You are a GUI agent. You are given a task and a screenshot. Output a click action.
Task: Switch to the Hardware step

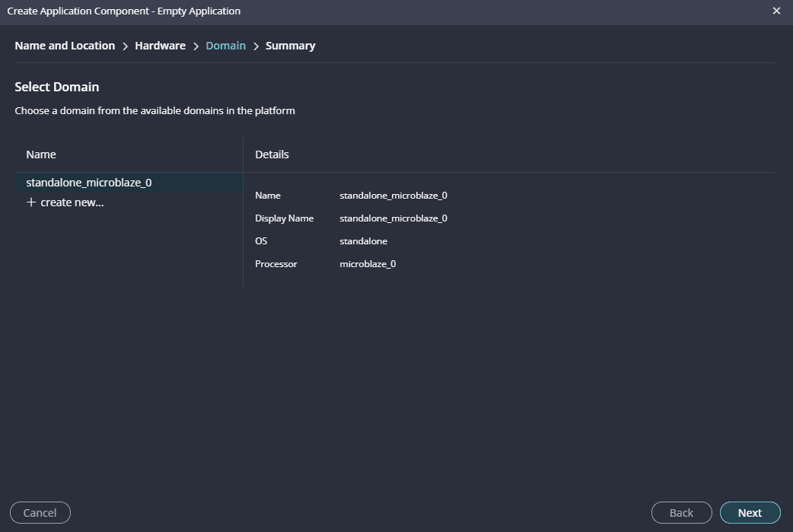(x=160, y=46)
